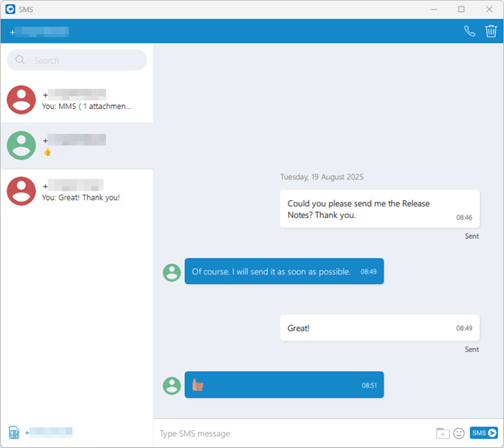Click the SIM card icon at bottom left
Image resolution: width=504 pixels, height=448 pixels.
pyautogui.click(x=14, y=433)
